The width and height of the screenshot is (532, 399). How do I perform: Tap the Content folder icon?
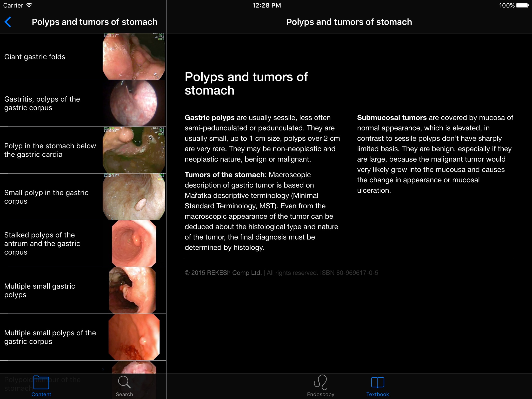(x=41, y=382)
